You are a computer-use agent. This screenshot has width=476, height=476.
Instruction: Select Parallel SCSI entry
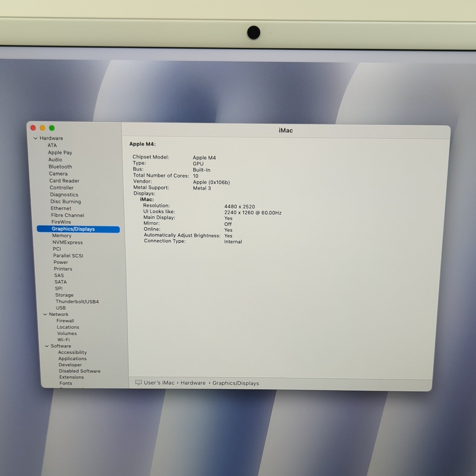pos(68,256)
